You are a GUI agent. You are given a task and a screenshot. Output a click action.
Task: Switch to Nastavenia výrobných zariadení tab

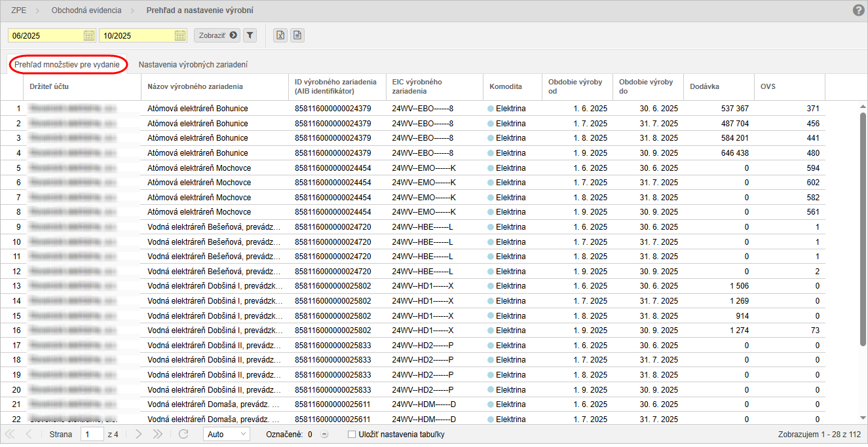click(193, 65)
